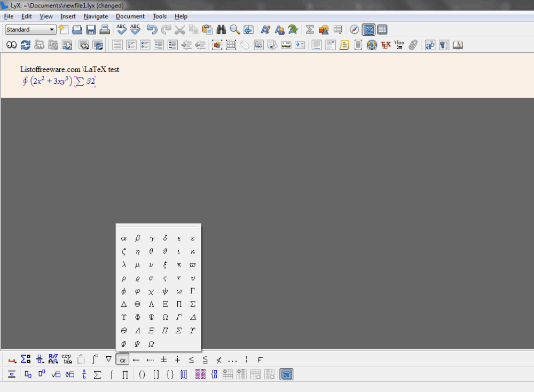Insert square bracket delimiters from the math toolbar

tap(156, 374)
